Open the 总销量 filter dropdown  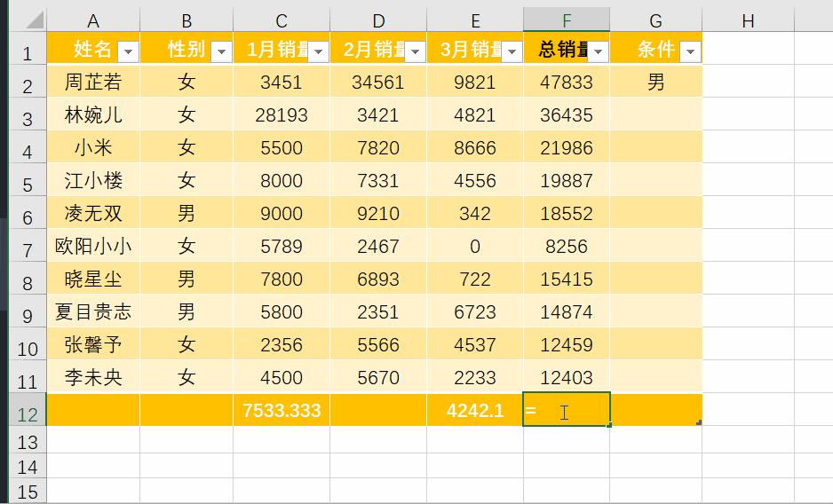coord(599,51)
